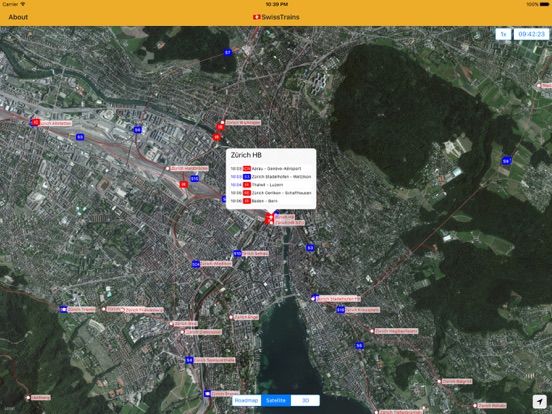Tap the Thalwil - Luzern departure row
This screenshot has height=414, width=552.
point(271,184)
